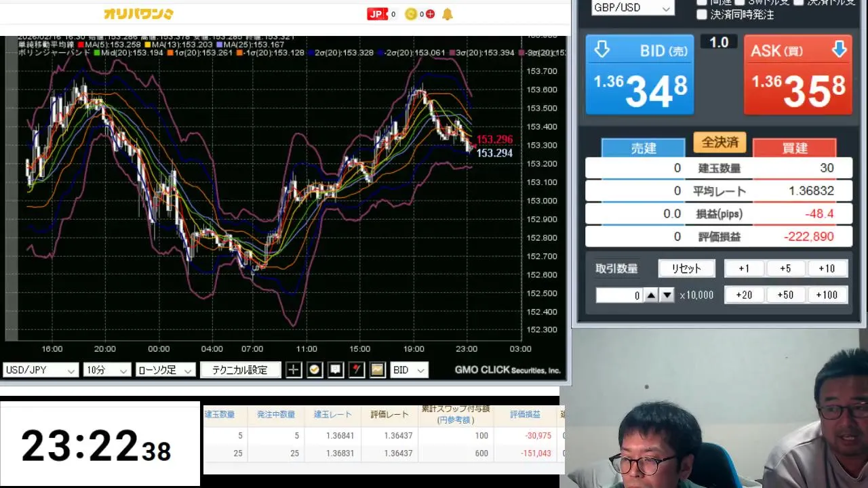Viewport: 868px width, 488px height.
Task: Click the red 153.296 price label on chart
Action: tap(494, 140)
